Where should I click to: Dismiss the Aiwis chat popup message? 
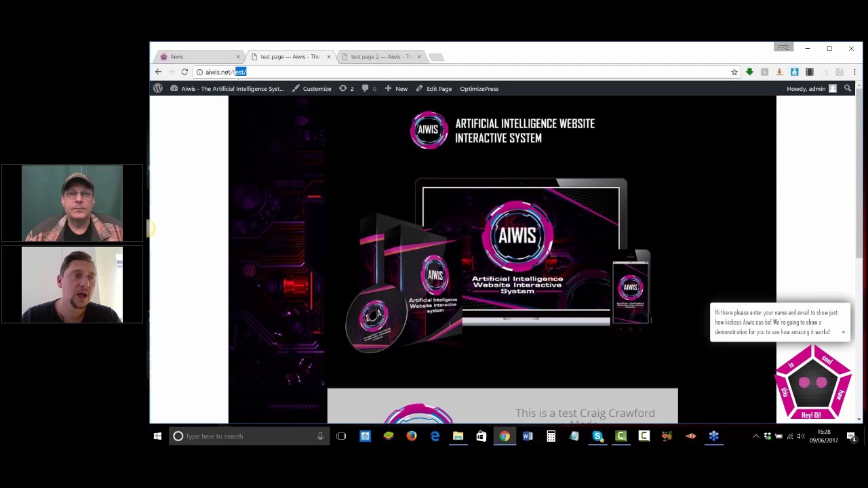click(844, 332)
